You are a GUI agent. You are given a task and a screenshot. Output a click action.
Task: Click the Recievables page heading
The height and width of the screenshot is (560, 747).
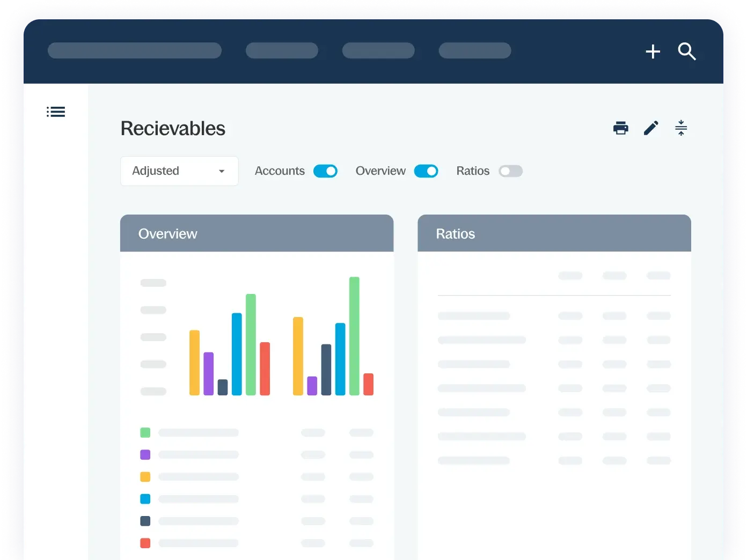tap(173, 129)
